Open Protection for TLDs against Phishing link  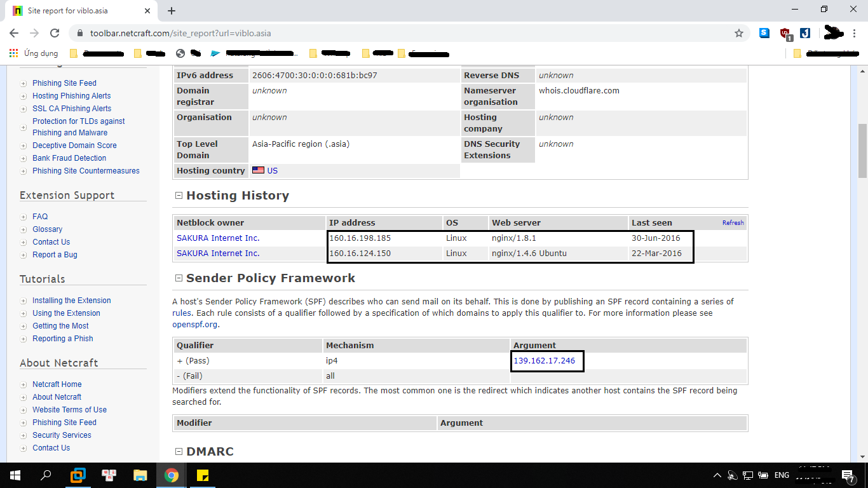coord(79,127)
